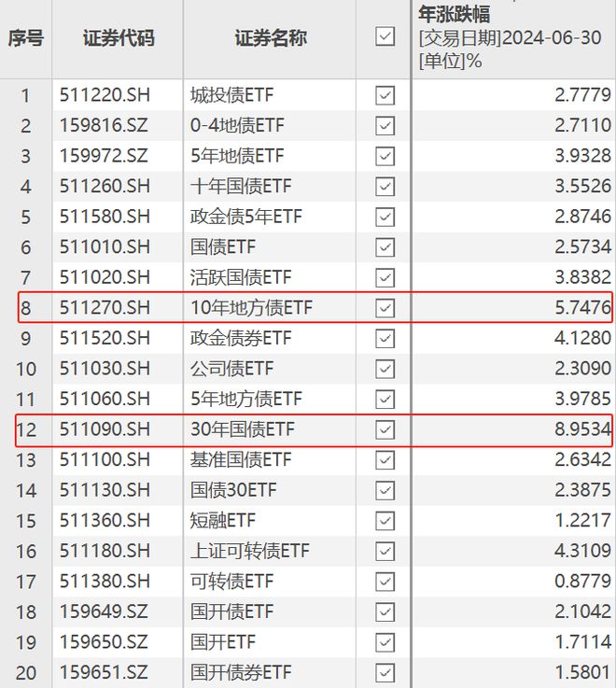
Task: Toggle checkbox for 政金债券ETF row
Action: click(x=385, y=338)
